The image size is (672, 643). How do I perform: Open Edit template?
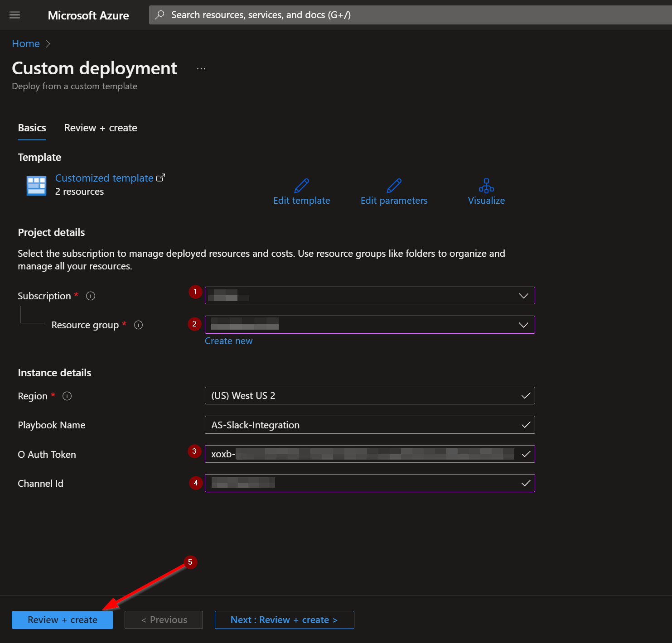point(302,201)
